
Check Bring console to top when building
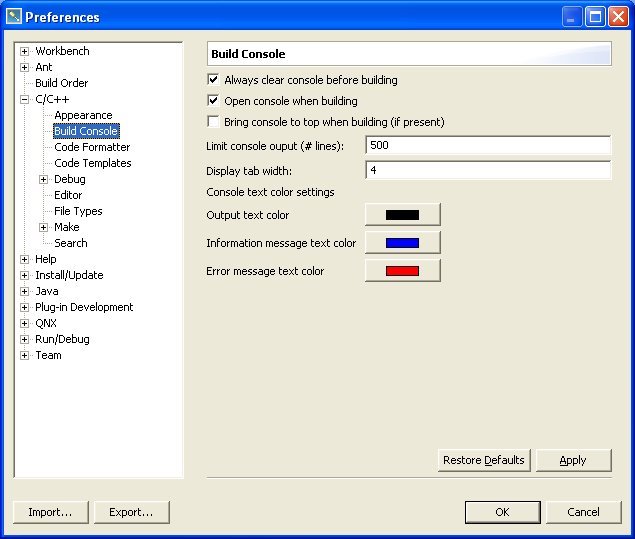tap(213, 122)
